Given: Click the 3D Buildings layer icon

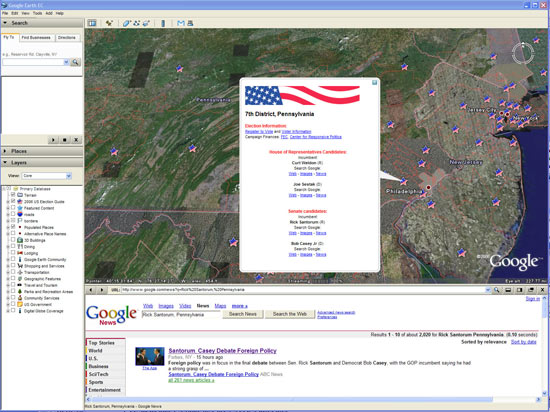Looking at the screenshot, I should [20, 240].
